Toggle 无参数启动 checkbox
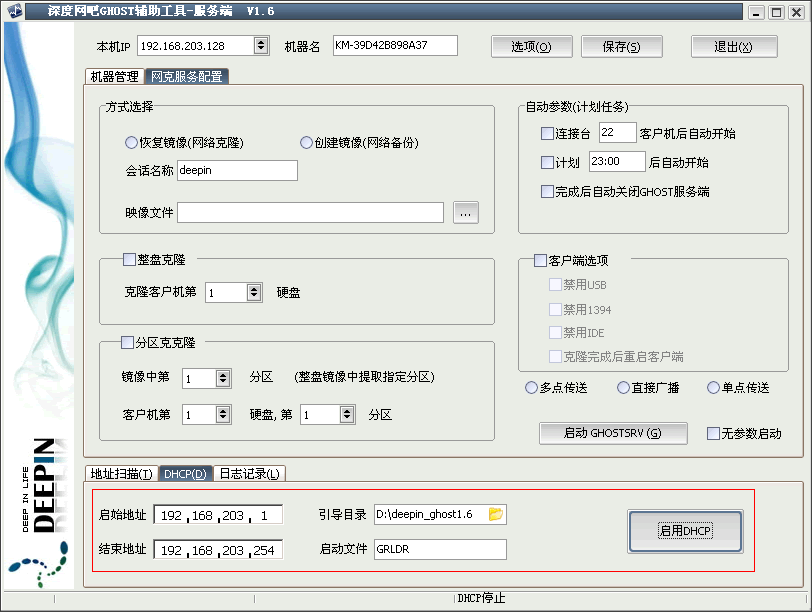Image resolution: width=812 pixels, height=612 pixels. click(713, 433)
